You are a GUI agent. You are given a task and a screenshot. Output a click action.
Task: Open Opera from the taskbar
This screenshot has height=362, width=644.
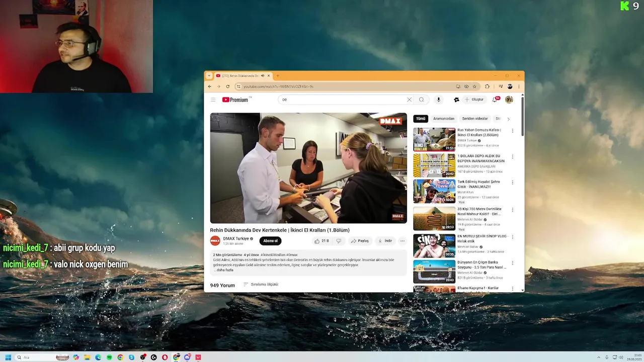[165, 357]
